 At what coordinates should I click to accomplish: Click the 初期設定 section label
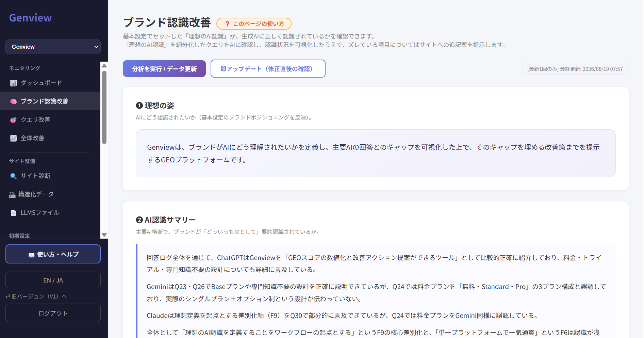[x=19, y=236]
